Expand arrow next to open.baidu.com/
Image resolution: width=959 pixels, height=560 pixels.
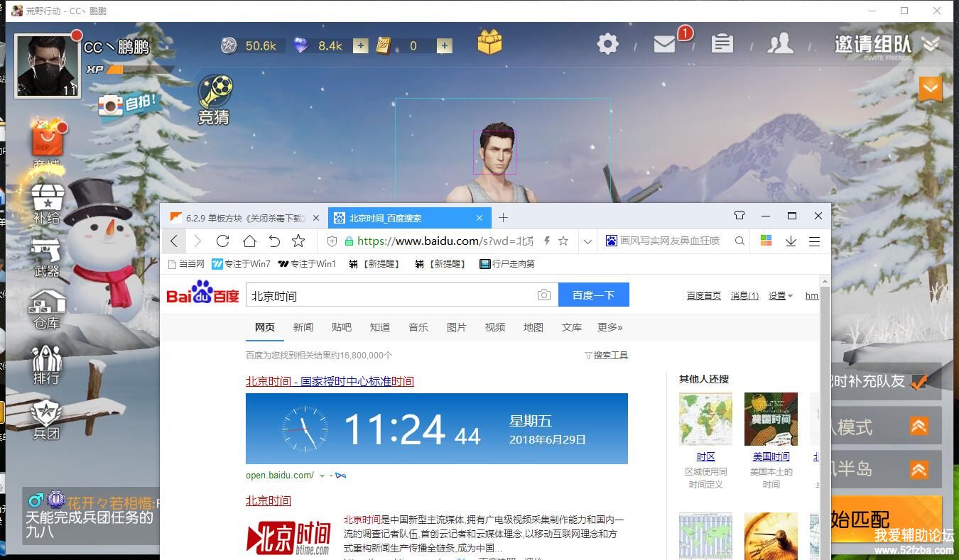[323, 476]
